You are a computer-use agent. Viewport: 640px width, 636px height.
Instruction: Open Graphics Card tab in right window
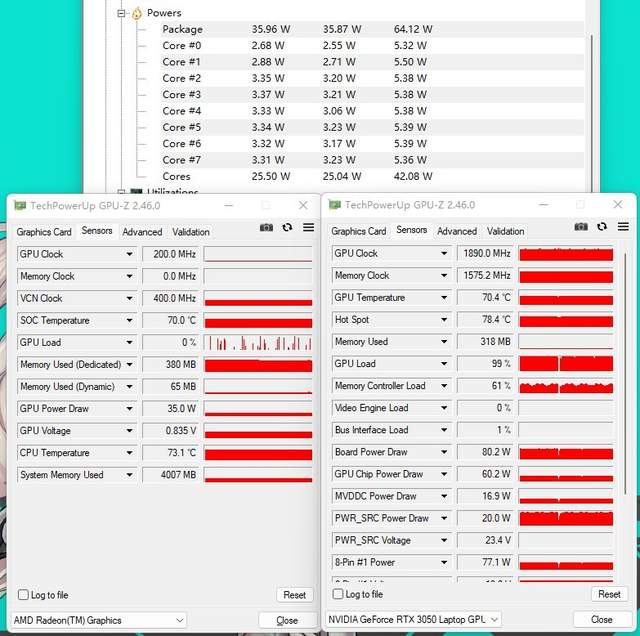coord(359,231)
